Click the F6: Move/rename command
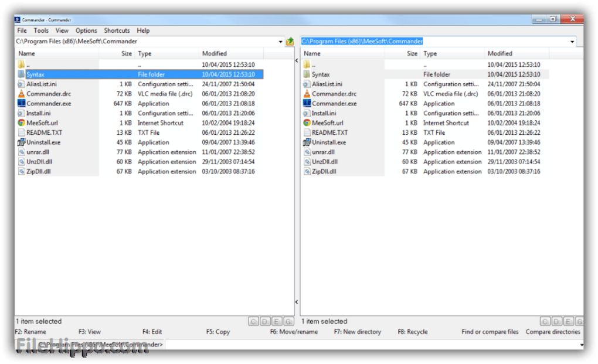Viewport: 598px width, 364px height. (x=294, y=332)
